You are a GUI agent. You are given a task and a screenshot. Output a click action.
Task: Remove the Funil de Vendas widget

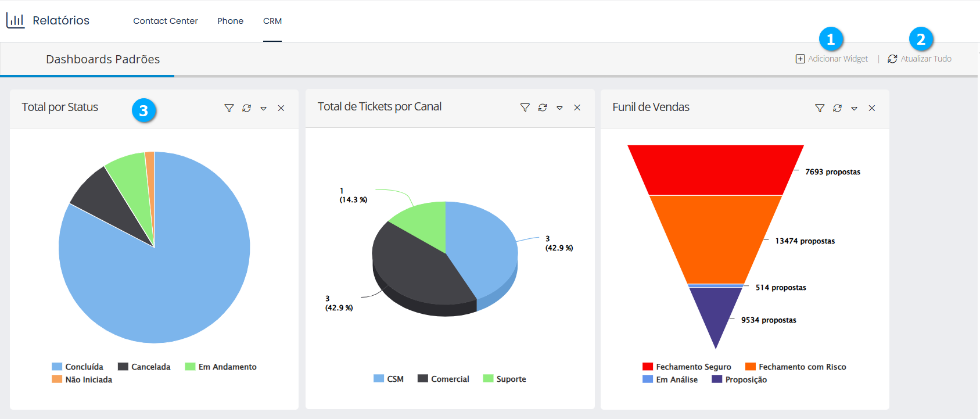tap(871, 108)
